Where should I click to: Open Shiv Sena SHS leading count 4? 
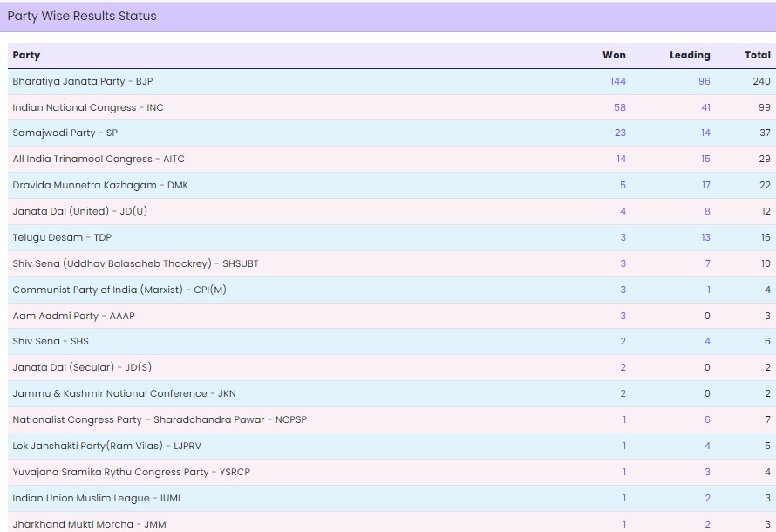707,341
